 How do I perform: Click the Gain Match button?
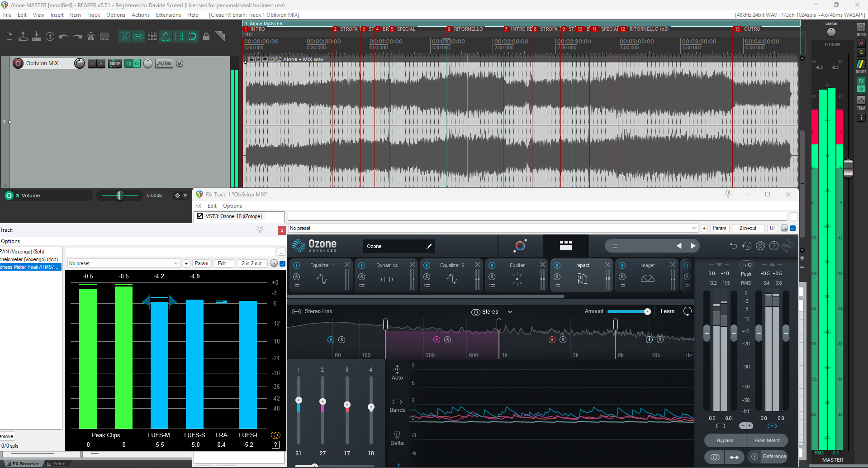[x=767, y=440]
